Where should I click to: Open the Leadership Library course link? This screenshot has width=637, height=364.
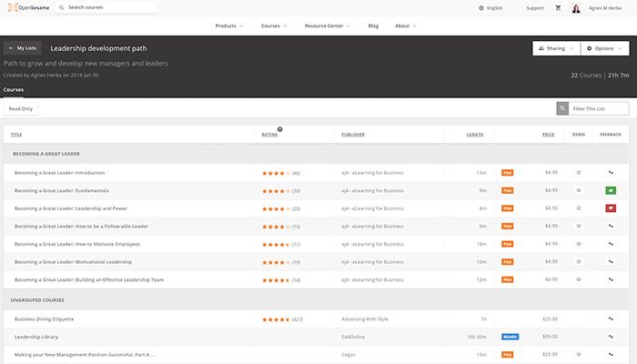[x=36, y=337]
